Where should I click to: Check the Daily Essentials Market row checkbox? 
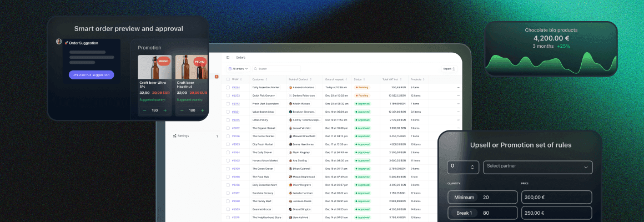tap(228, 87)
